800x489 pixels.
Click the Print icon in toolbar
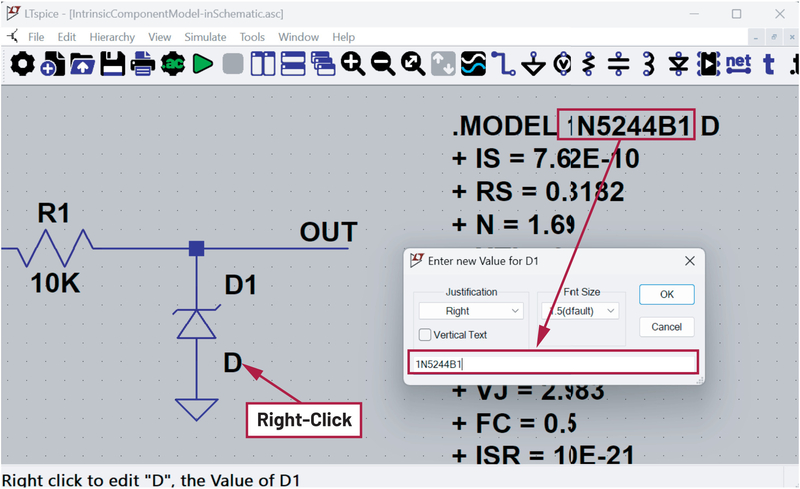point(143,64)
